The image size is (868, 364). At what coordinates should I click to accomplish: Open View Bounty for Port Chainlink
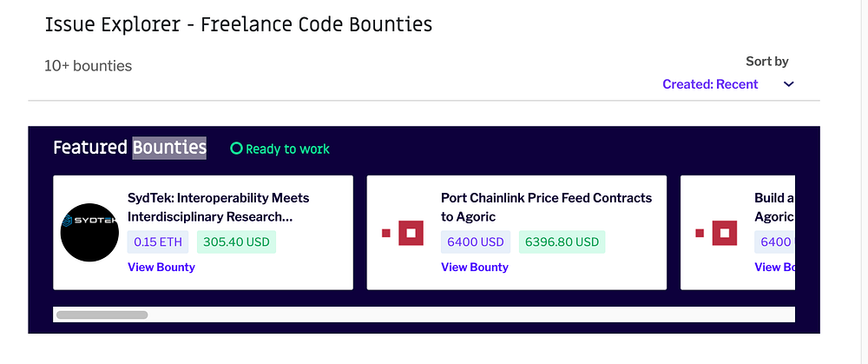coord(475,267)
